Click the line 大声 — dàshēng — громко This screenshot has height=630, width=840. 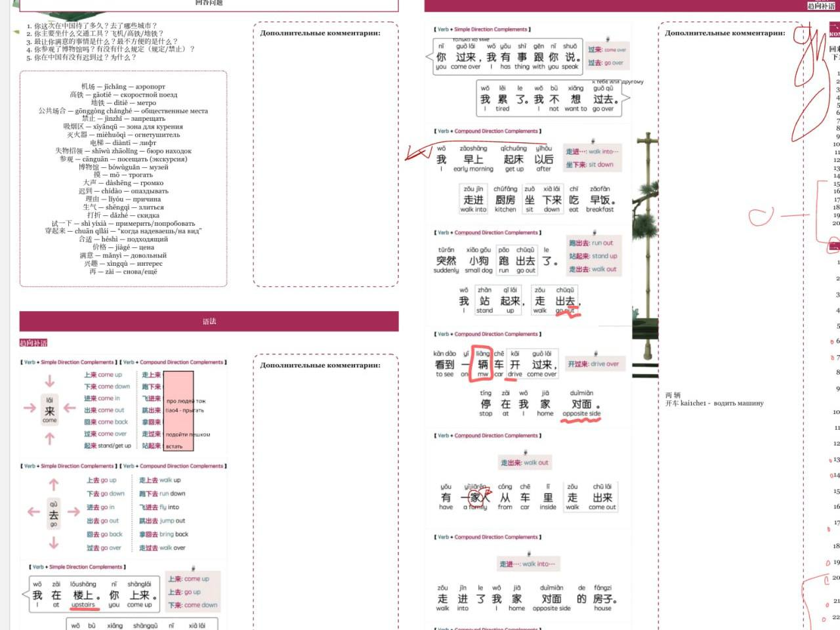tap(123, 183)
